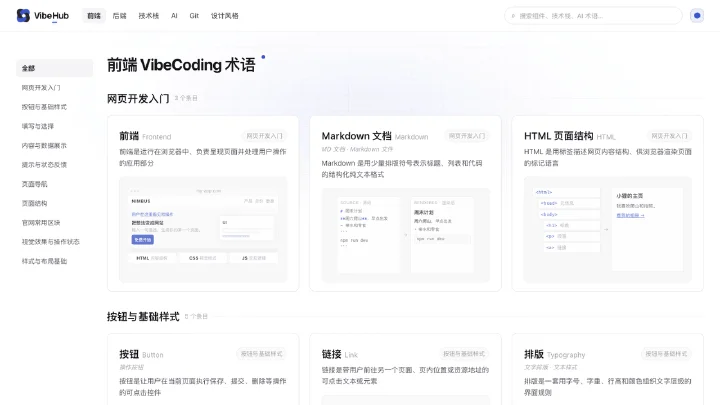Viewport: 720px width, 405px height.
Task: Click the HTML chip in 前端 preview
Action: [152, 258]
